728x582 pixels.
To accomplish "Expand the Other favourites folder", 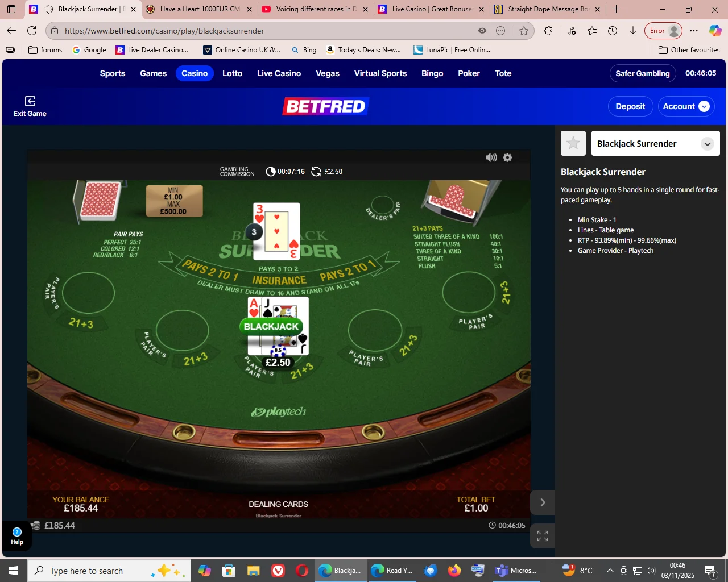I will [x=689, y=50].
